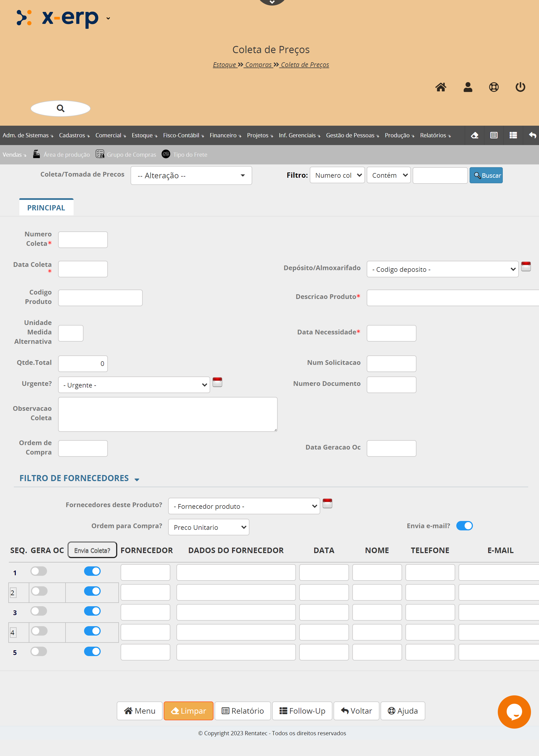Open the Alteração mode dropdown
Image resolution: width=539 pixels, height=756 pixels.
(191, 176)
